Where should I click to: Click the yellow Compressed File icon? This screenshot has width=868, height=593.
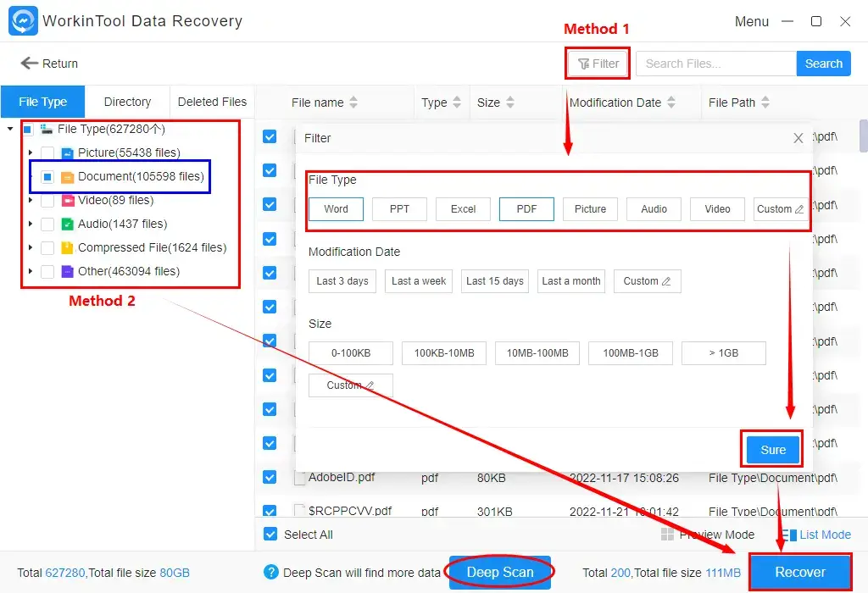[x=68, y=248]
